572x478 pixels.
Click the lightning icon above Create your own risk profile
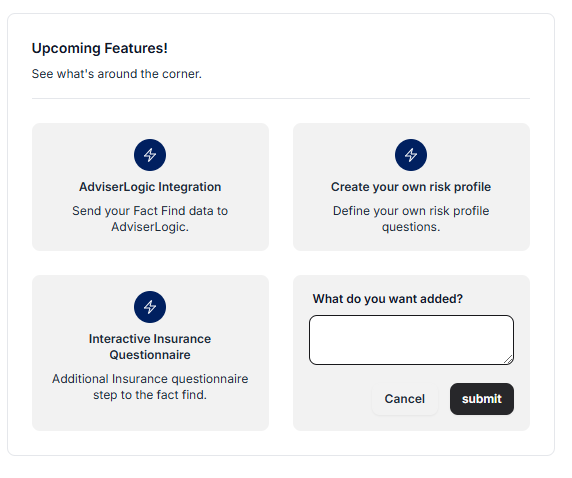[411, 155]
